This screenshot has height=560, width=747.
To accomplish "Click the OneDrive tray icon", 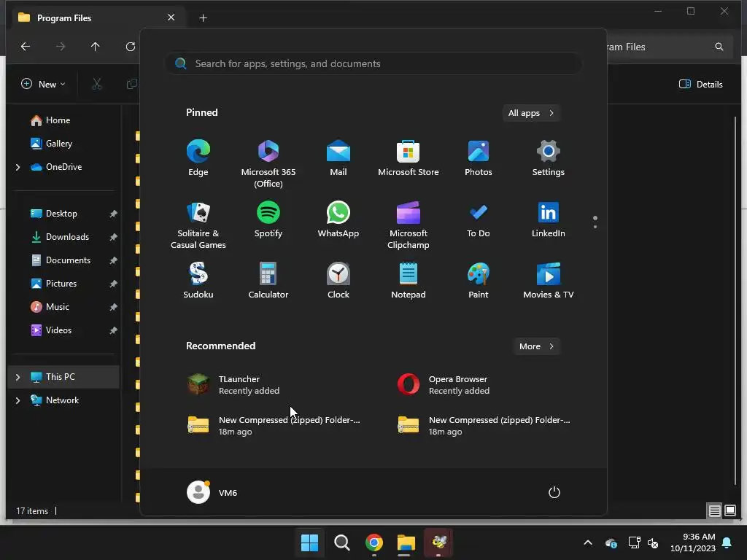I will [611, 542].
